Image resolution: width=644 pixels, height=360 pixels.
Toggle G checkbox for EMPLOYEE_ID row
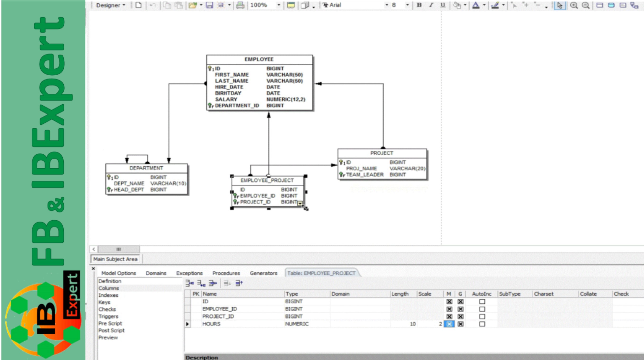click(461, 309)
